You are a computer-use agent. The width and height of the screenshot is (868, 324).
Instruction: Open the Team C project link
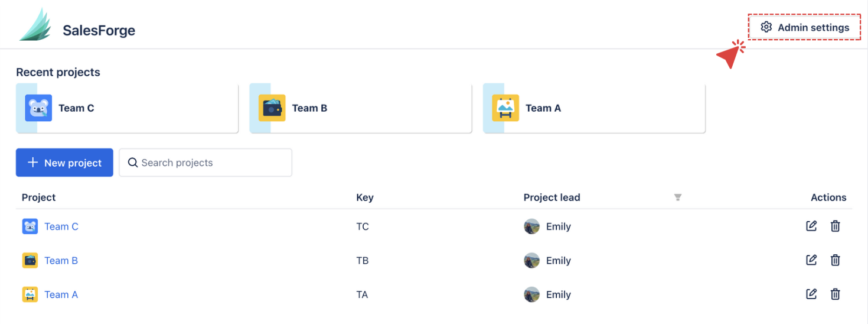61,226
